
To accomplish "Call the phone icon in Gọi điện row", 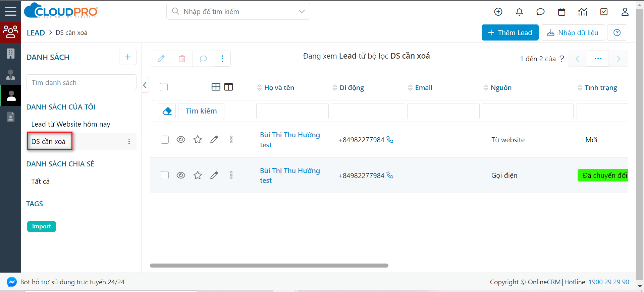I will click(390, 175).
